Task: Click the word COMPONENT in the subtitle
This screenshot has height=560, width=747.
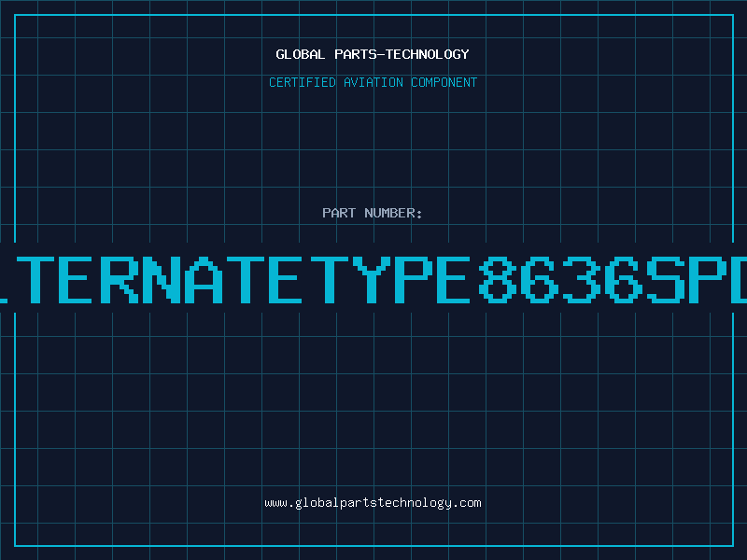Action: coord(444,82)
